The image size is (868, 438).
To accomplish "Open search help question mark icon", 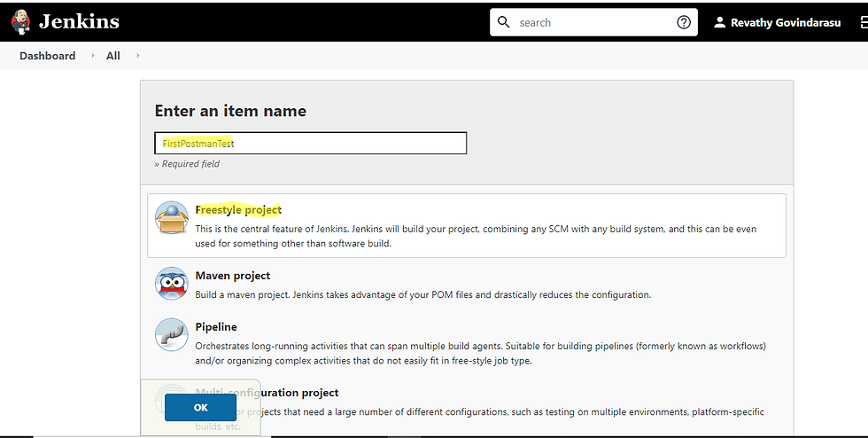I will point(684,22).
